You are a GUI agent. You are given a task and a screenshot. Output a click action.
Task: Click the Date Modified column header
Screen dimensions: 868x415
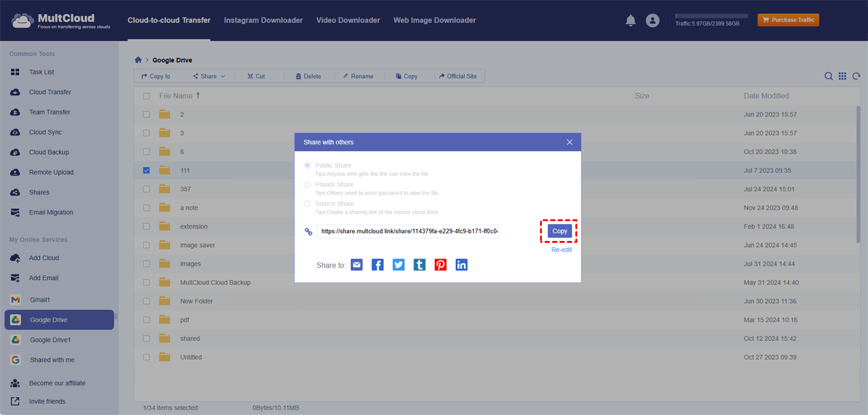pos(766,96)
